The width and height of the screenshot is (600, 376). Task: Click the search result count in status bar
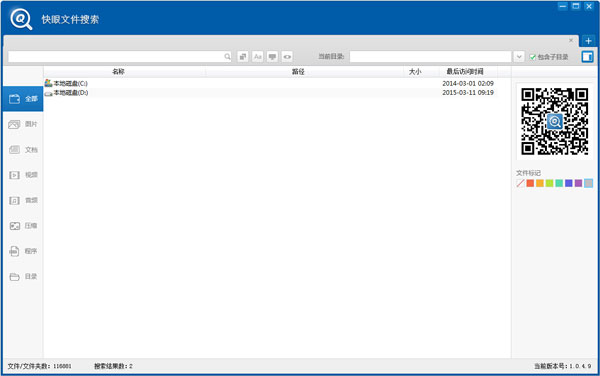click(113, 366)
